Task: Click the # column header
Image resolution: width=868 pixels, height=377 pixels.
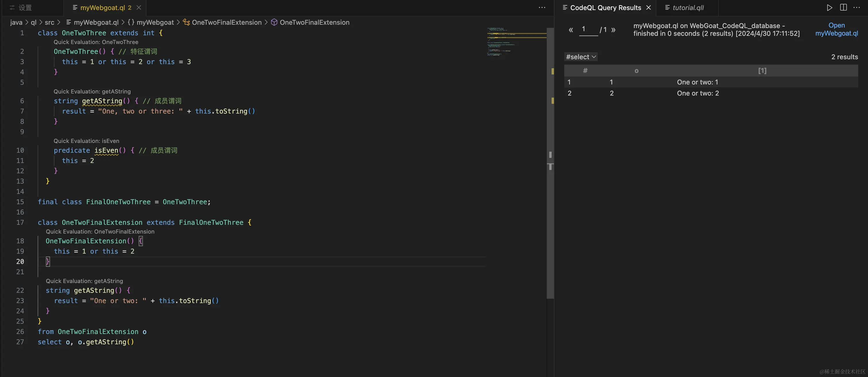Action: click(585, 71)
